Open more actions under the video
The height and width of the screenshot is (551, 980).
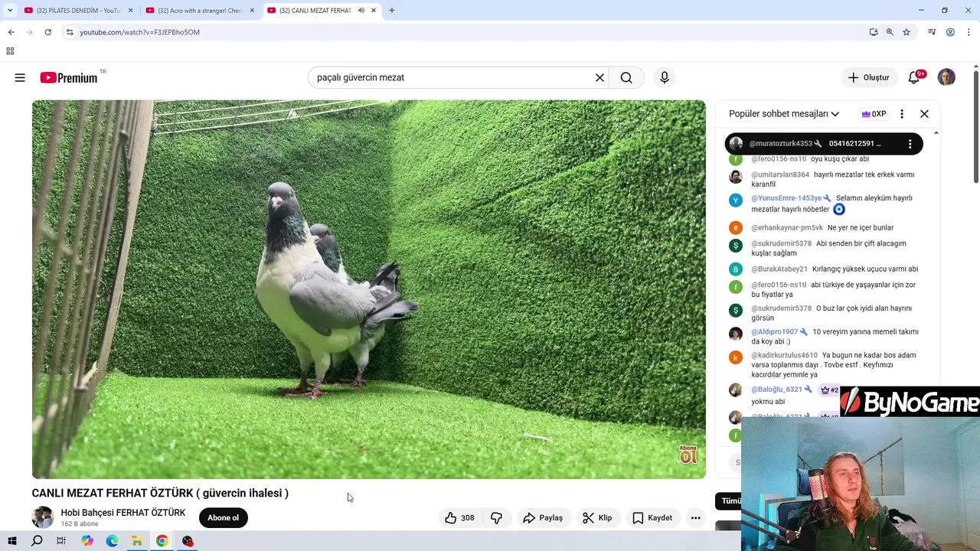pyautogui.click(x=695, y=518)
